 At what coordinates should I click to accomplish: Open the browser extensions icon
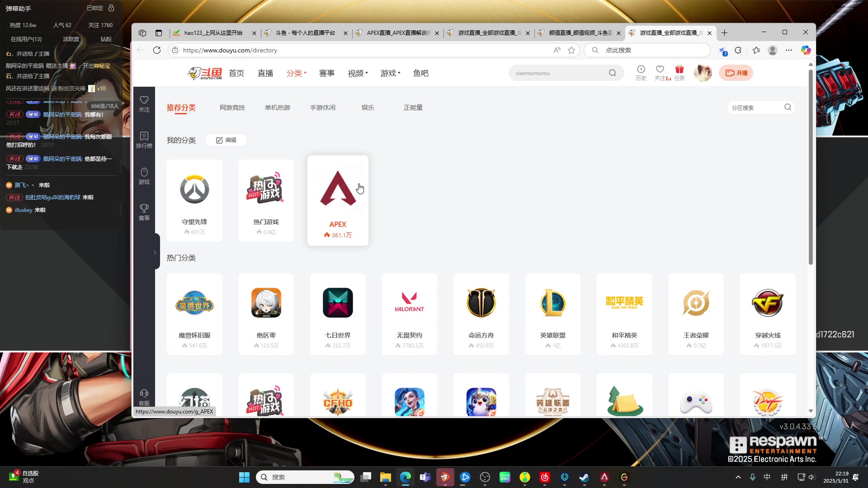tap(738, 50)
